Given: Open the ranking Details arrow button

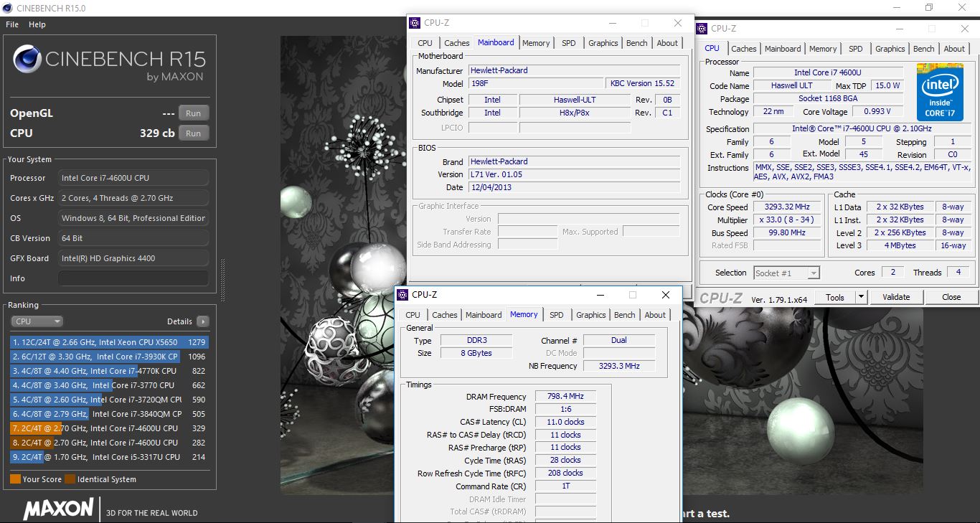Looking at the screenshot, I should pos(203,321).
